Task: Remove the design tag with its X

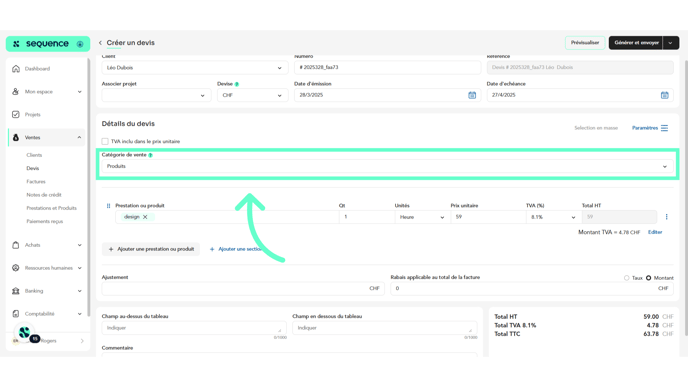Action: click(145, 217)
